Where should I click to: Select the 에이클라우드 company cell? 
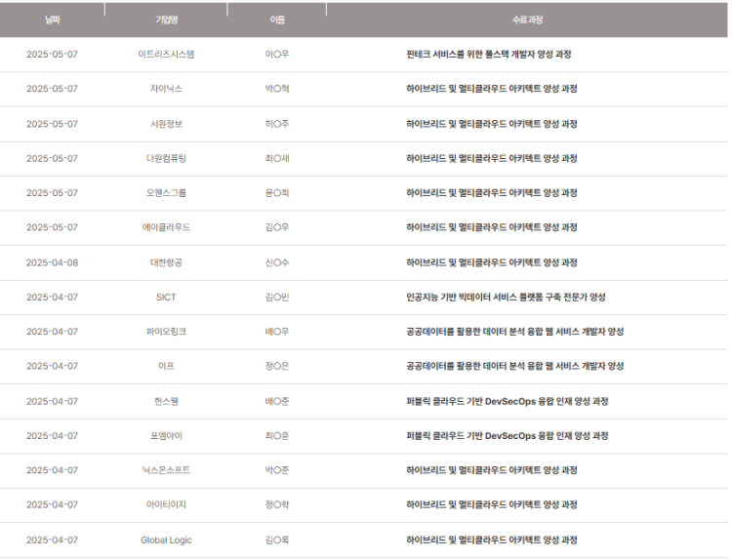(x=166, y=227)
